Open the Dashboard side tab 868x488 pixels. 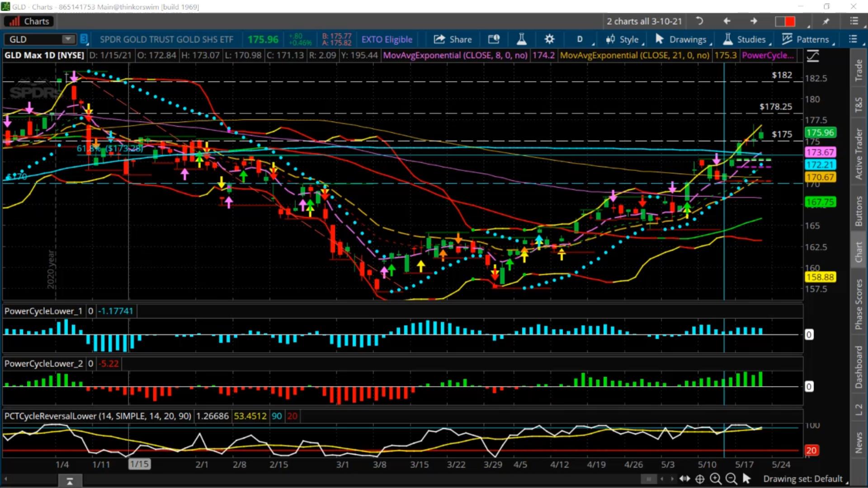pyautogui.click(x=858, y=367)
